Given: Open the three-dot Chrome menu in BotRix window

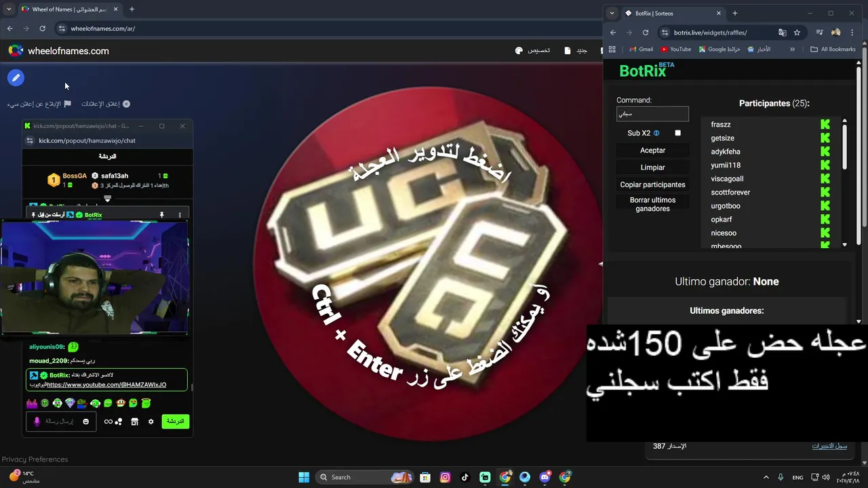Looking at the screenshot, I should [852, 33].
